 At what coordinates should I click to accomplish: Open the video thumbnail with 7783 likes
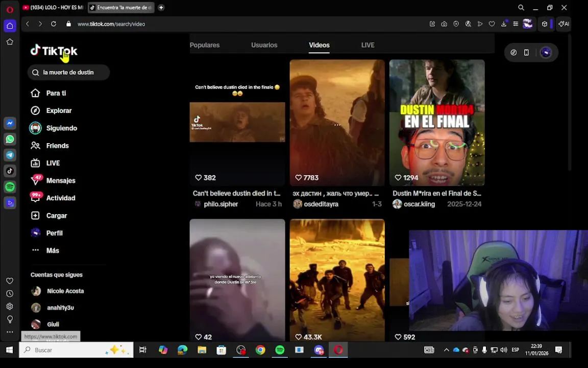337,123
